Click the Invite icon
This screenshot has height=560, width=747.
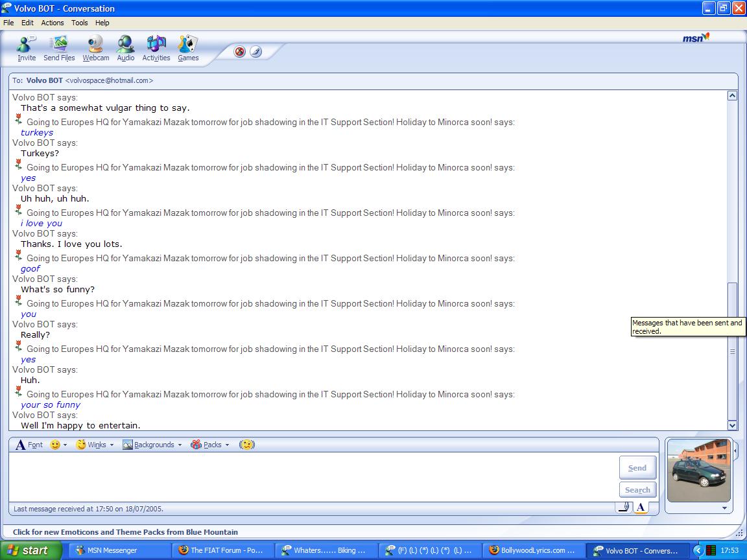click(26, 48)
